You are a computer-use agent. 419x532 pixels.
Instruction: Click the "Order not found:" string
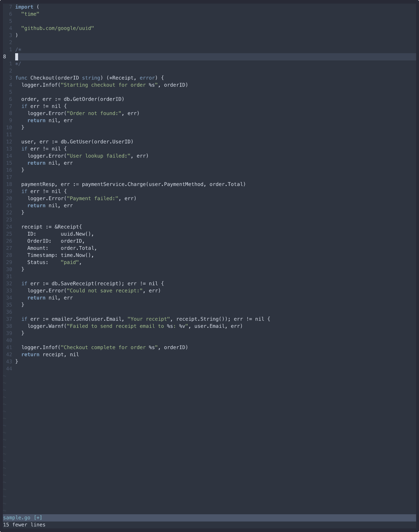94,113
